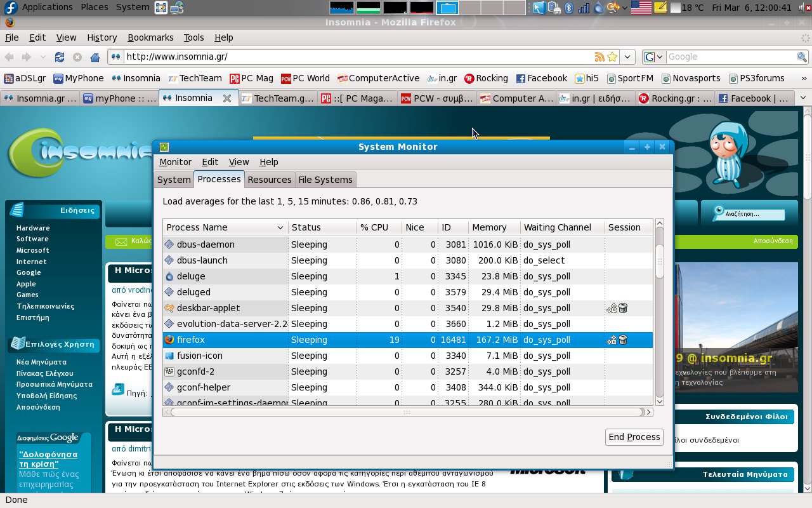The height and width of the screenshot is (508, 812).
Task: Click the RSS feed icon in URL bar
Action: pyautogui.click(x=599, y=57)
